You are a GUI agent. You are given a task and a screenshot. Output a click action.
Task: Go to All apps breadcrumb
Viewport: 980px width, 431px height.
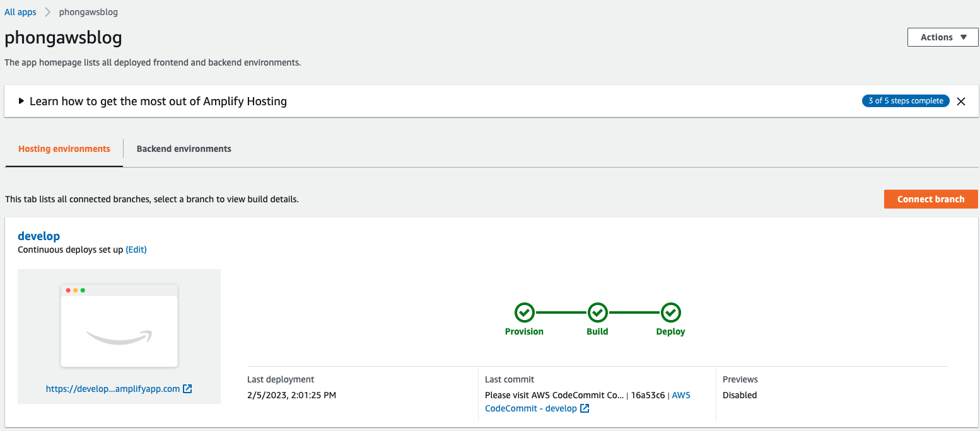tap(20, 12)
